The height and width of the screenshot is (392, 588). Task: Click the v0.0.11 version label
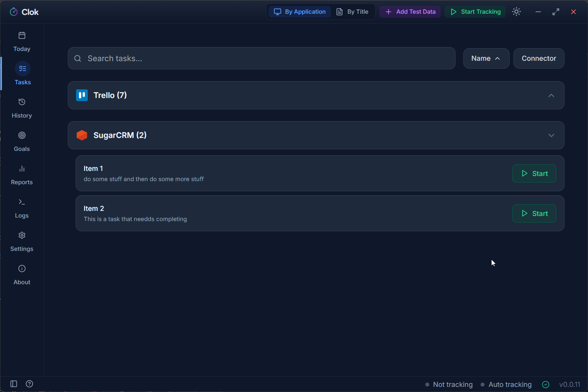coord(570,385)
